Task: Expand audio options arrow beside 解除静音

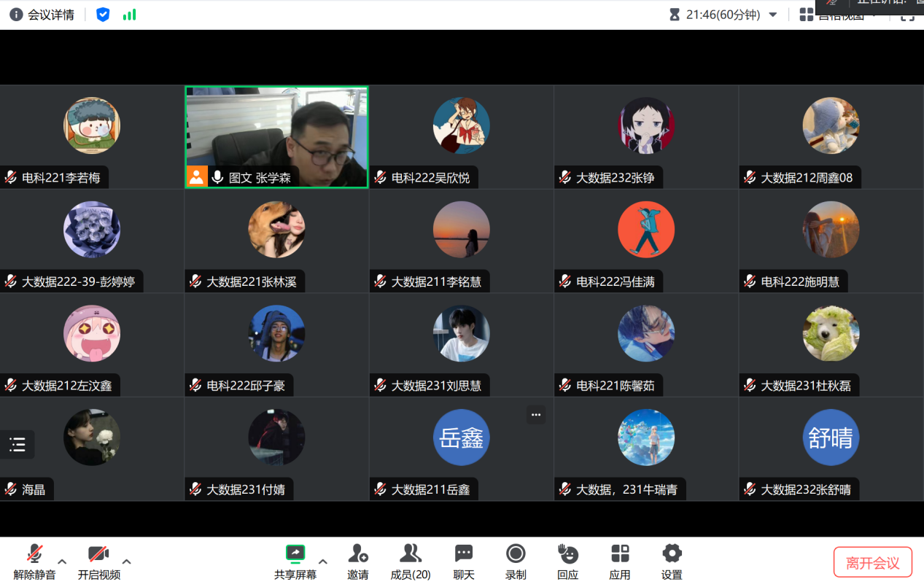Action: point(62,561)
